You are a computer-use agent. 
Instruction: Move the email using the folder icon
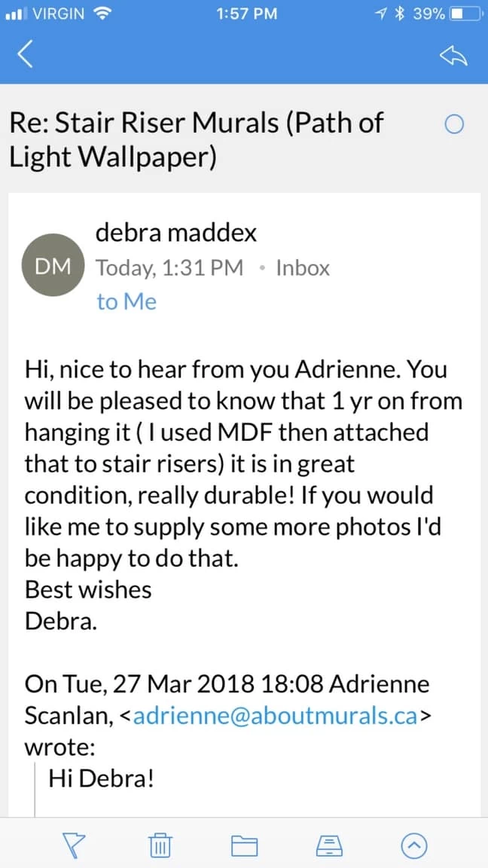[x=244, y=847]
